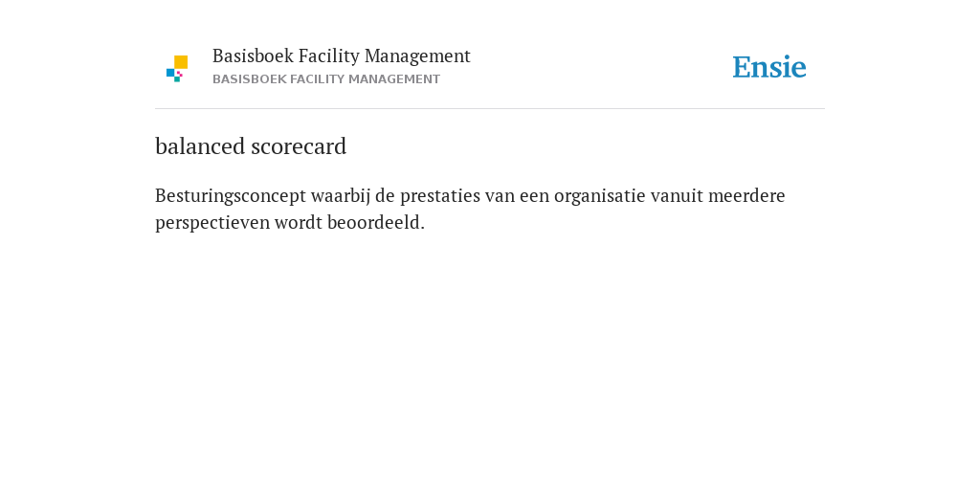980x490 pixels.
Task: Click the word Besturingsconcept in the definition
Action: [x=231, y=196]
